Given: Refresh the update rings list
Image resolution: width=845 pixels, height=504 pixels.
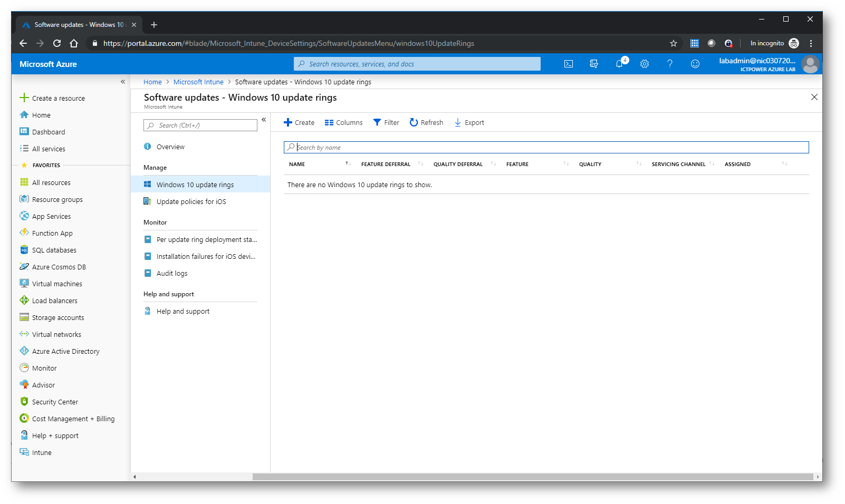Looking at the screenshot, I should coord(426,122).
